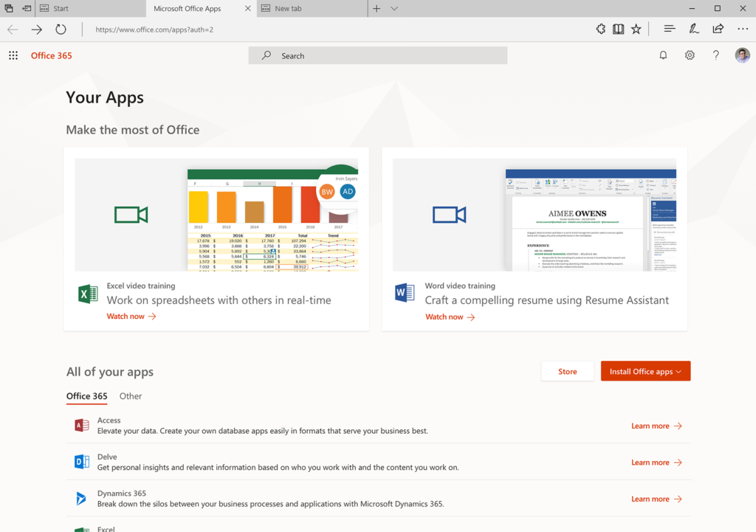Open help via the question mark icon
The width and height of the screenshot is (756, 532).
pyautogui.click(x=715, y=55)
